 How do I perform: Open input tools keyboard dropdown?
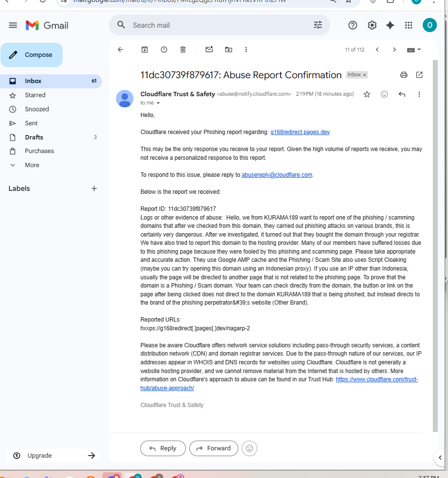(414, 50)
